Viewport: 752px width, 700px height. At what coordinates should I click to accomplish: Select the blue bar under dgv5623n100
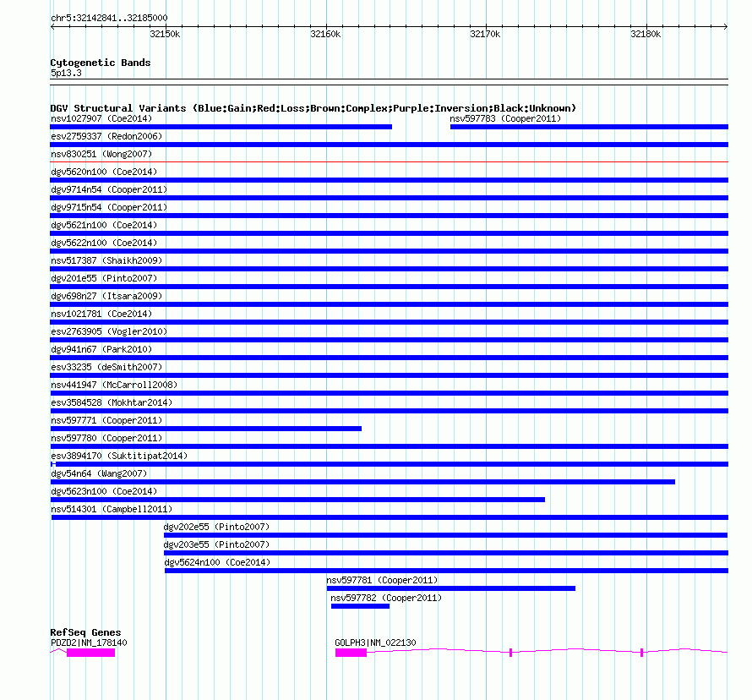pos(297,500)
